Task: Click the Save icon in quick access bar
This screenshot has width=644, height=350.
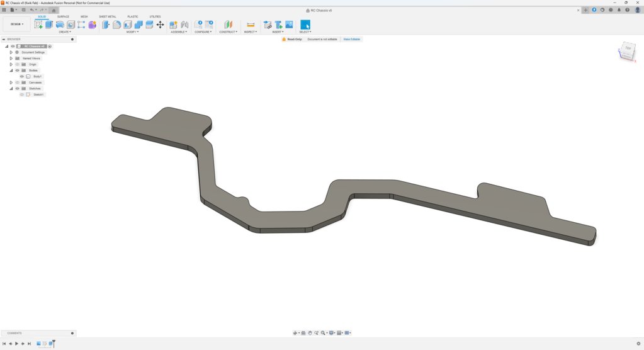Action: pos(23,10)
